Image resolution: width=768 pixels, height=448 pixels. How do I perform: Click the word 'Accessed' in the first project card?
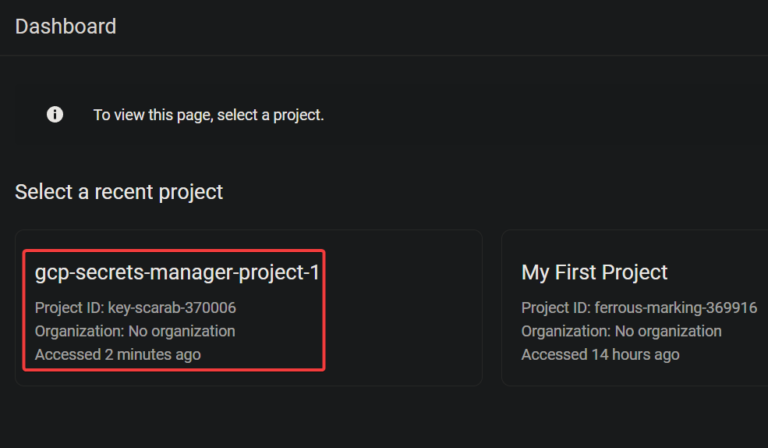[x=67, y=354]
